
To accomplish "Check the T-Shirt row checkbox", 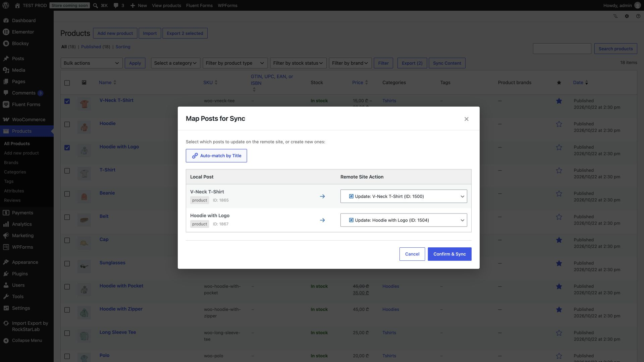I will [x=67, y=171].
